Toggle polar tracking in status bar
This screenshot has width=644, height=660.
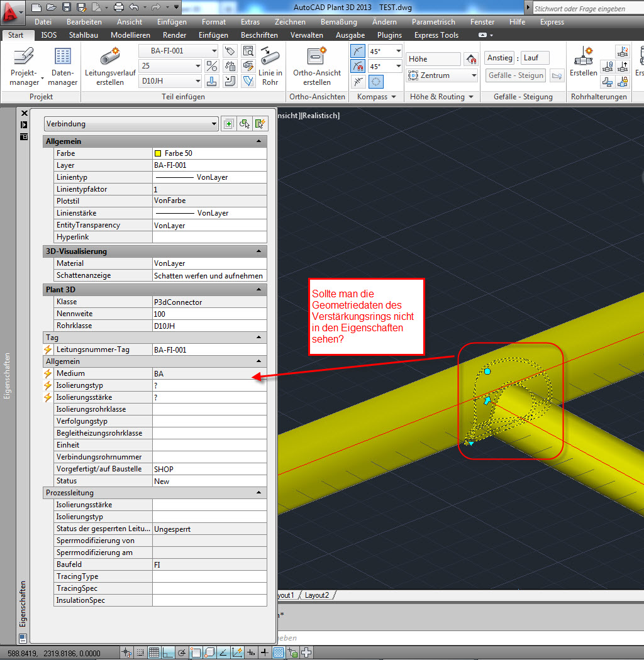click(182, 653)
